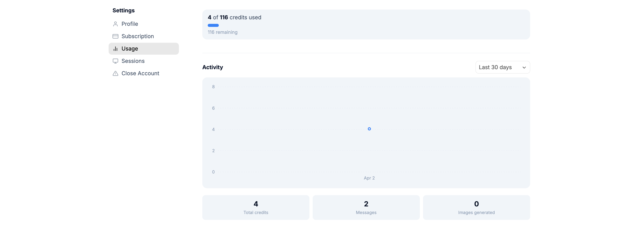This screenshot has height=237, width=644.
Task: Click the Total credits stat card
Action: click(x=255, y=207)
